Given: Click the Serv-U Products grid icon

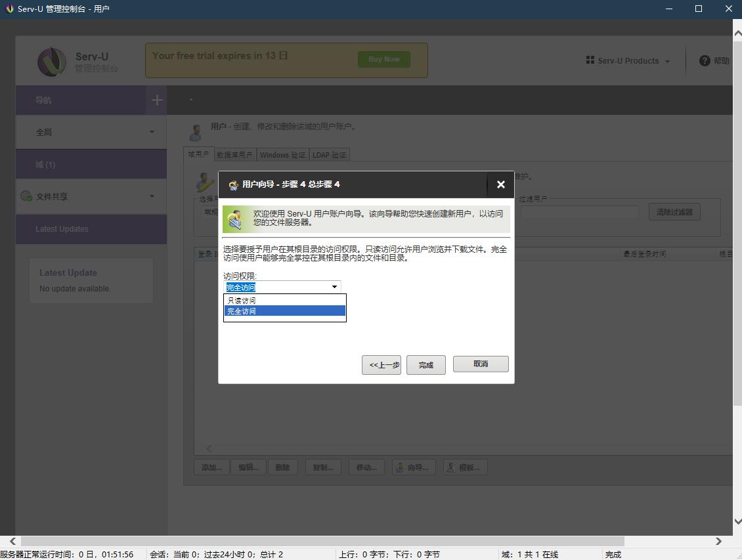Looking at the screenshot, I should (590, 60).
